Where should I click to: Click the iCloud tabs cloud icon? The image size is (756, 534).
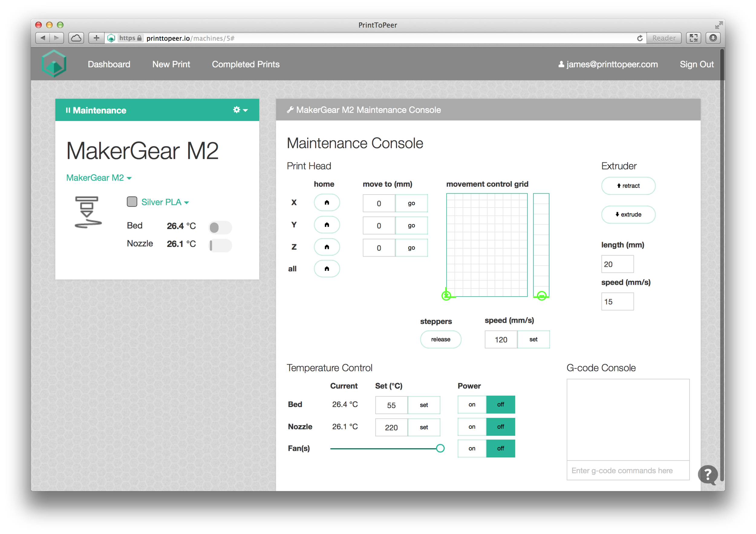pos(76,38)
